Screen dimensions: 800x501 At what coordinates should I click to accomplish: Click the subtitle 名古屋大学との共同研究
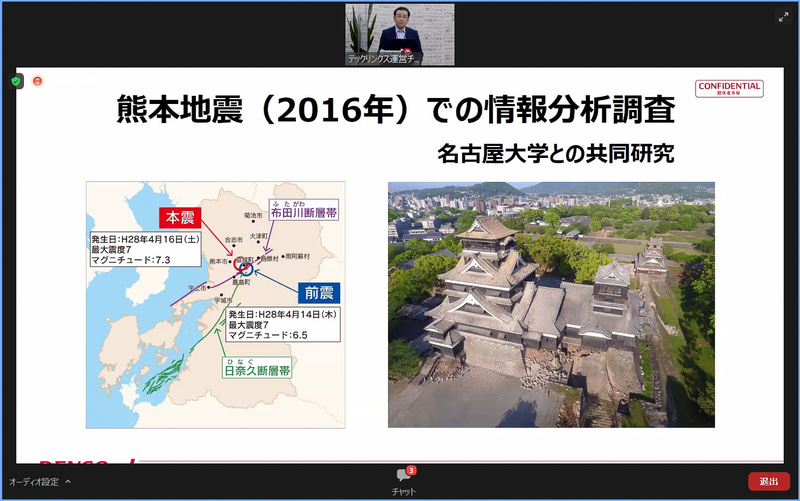[x=556, y=153]
